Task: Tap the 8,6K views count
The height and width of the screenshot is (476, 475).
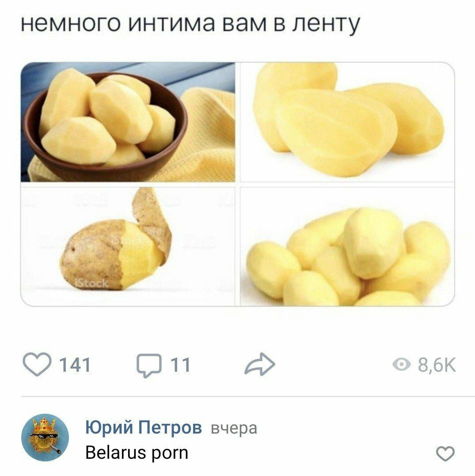Action: (x=437, y=365)
